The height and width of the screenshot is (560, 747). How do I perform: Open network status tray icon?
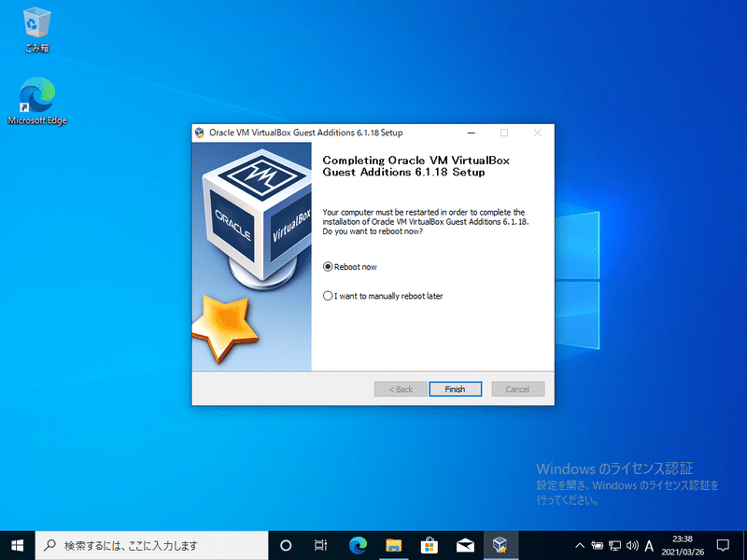tap(615, 545)
